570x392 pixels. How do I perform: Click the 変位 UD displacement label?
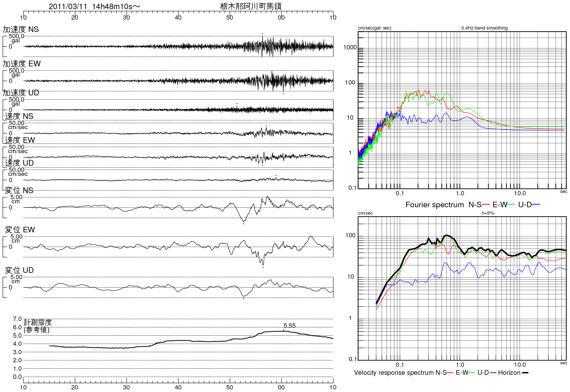point(19,270)
